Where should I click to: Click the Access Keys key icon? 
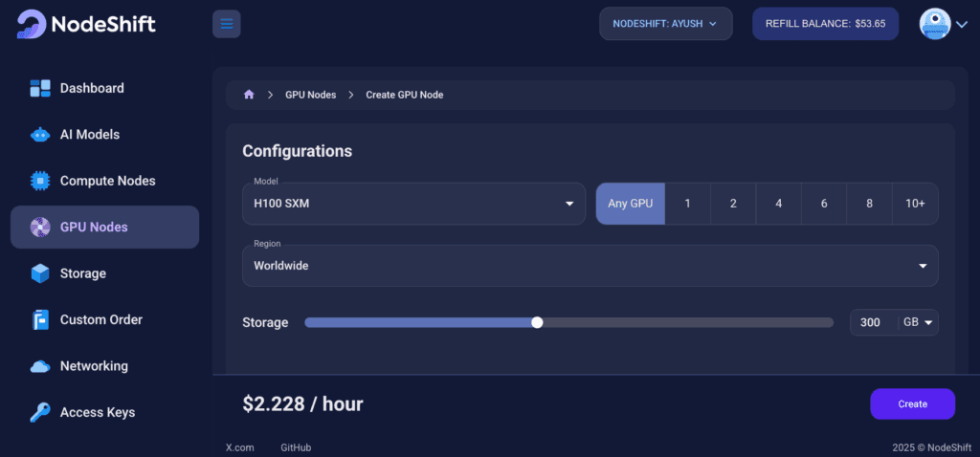(x=40, y=412)
